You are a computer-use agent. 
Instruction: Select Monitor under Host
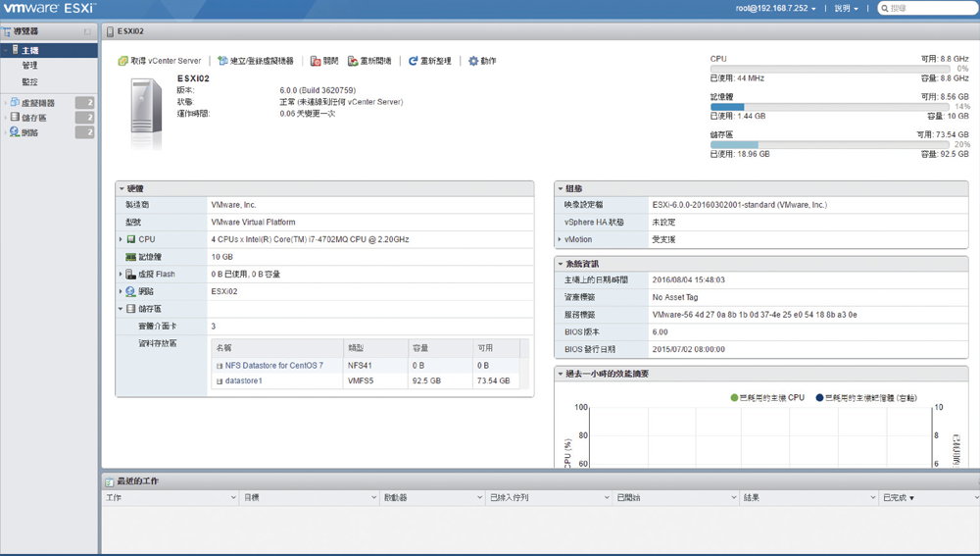click(30, 82)
